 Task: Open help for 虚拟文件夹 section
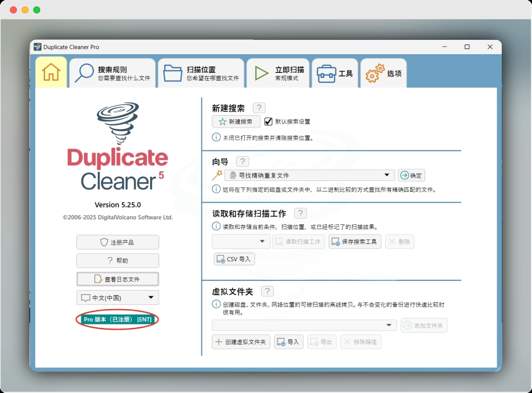(267, 291)
